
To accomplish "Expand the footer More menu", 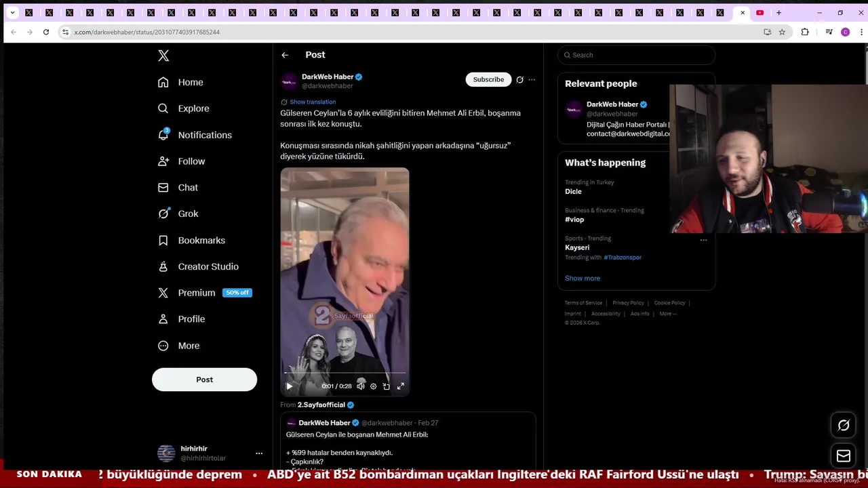I will point(668,314).
